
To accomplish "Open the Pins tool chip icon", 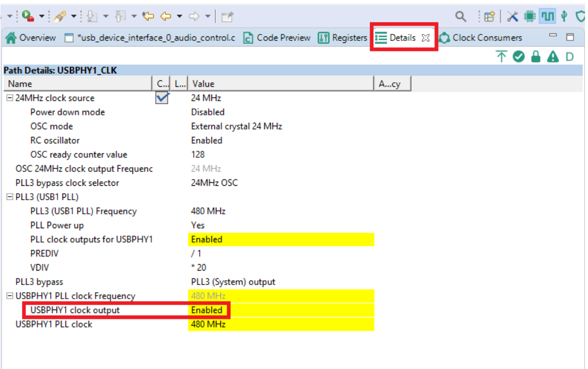I will (530, 15).
